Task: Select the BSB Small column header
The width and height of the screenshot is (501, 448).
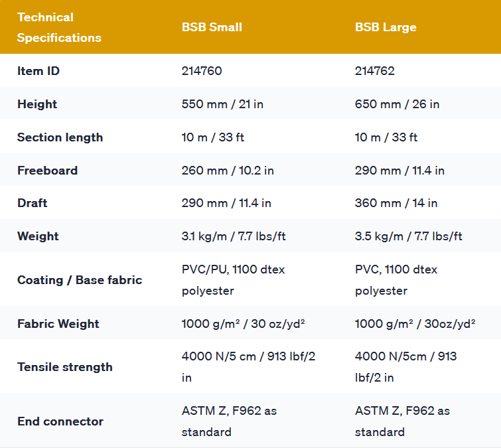Action: (x=212, y=27)
